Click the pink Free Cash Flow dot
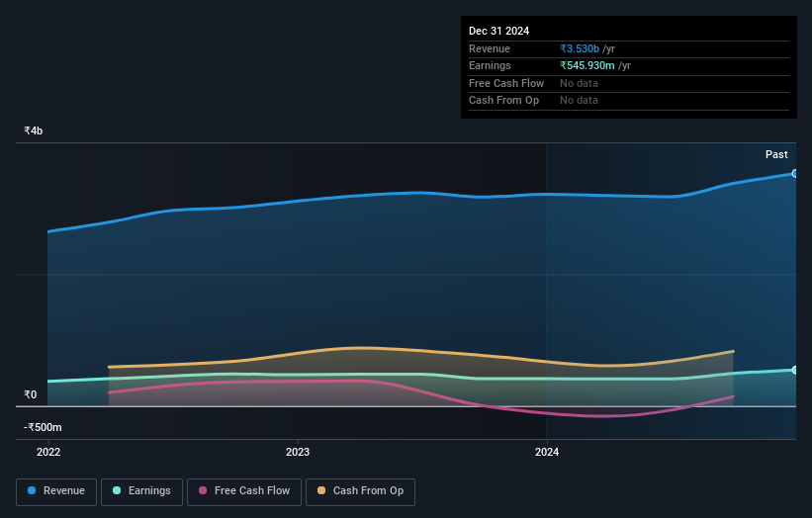Screen dimensions: 812x518 [203, 490]
